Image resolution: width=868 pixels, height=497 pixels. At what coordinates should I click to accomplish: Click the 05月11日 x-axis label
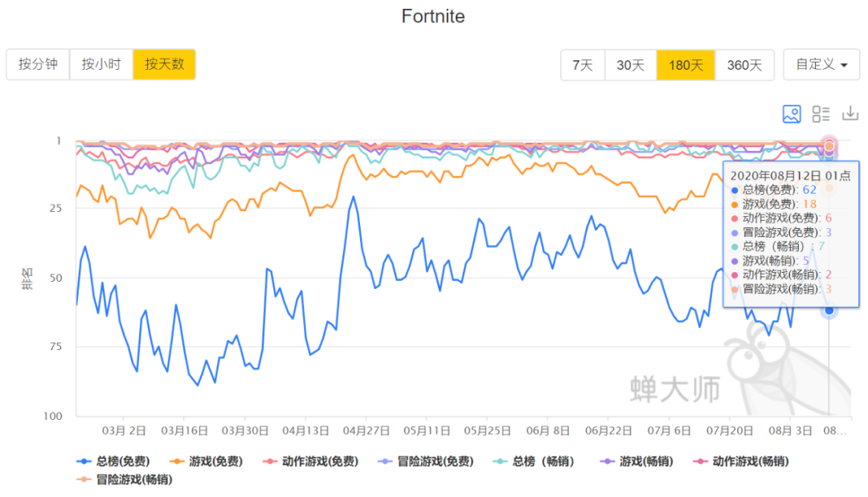click(427, 430)
